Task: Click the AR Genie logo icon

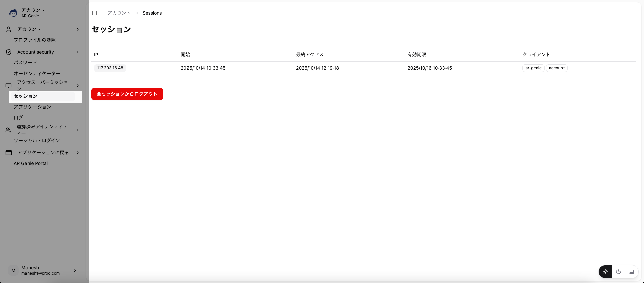Action: (13, 13)
